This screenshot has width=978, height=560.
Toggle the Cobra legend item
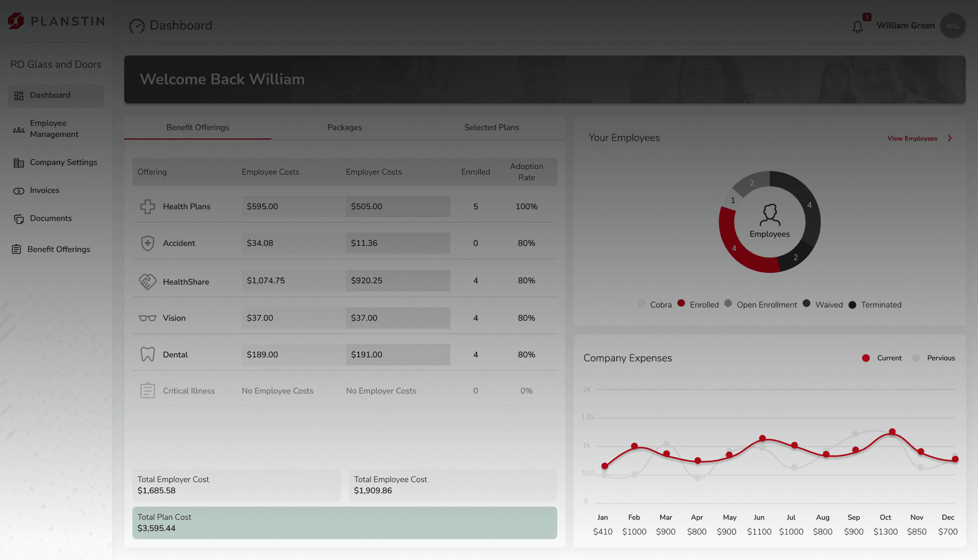coord(655,304)
